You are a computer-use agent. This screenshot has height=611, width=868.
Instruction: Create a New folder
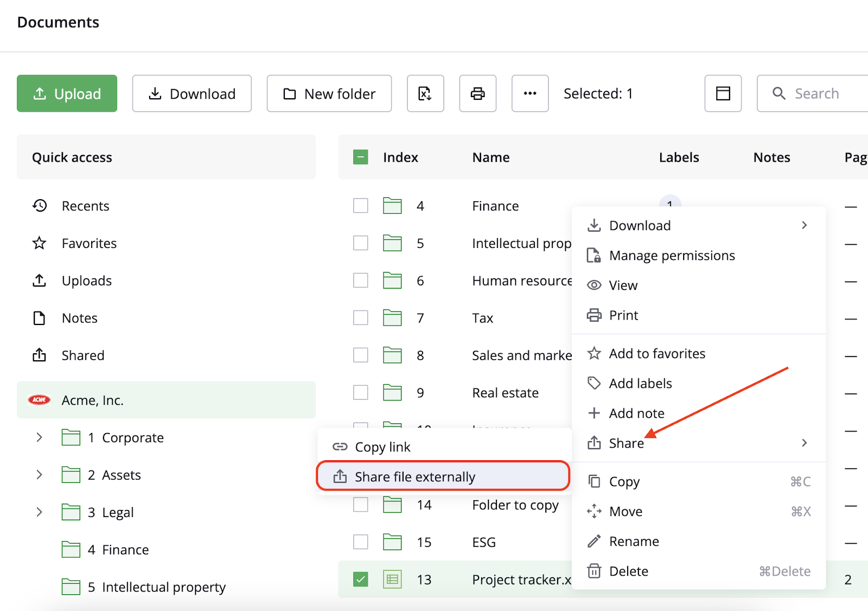pyautogui.click(x=329, y=93)
